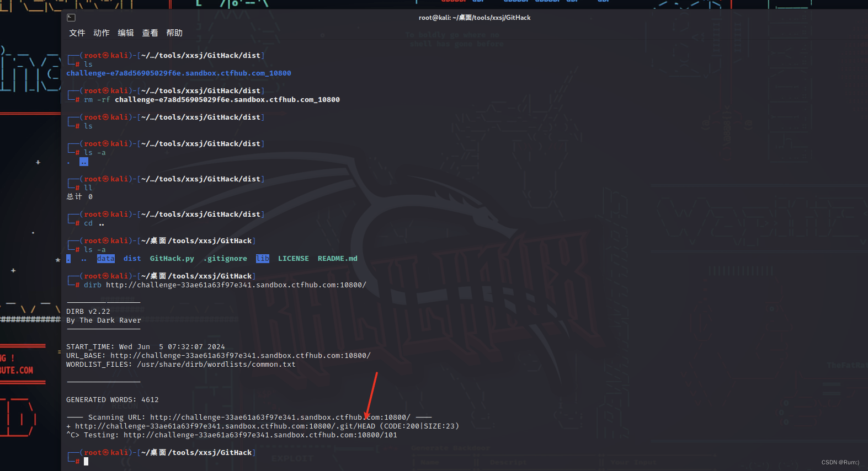The image size is (868, 471).
Task: Click the challenge-e7a8d56905029f6e directory listing
Action: click(x=179, y=73)
